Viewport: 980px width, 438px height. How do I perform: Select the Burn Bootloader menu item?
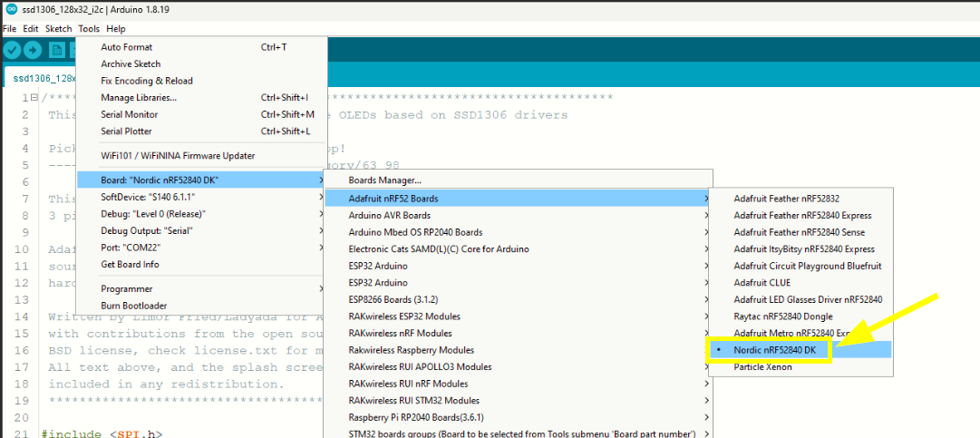[133, 306]
